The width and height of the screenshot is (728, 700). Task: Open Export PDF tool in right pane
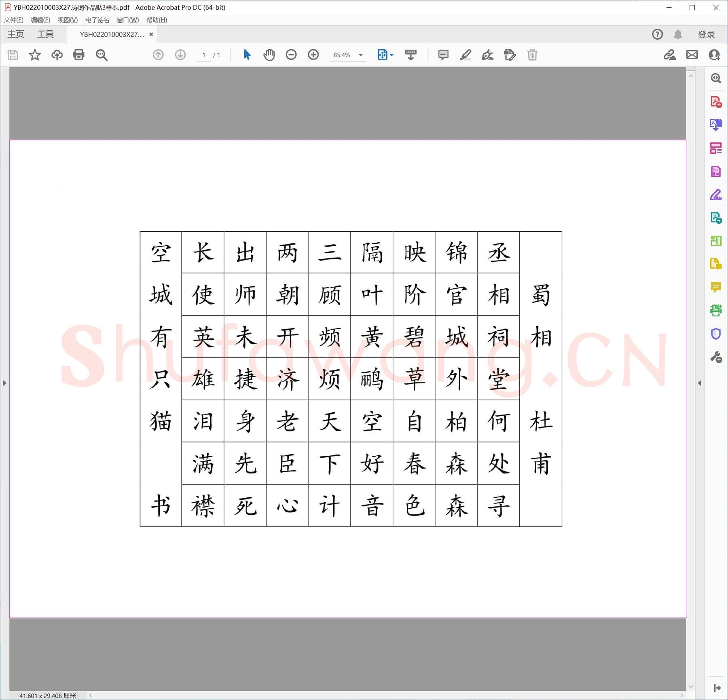[716, 125]
